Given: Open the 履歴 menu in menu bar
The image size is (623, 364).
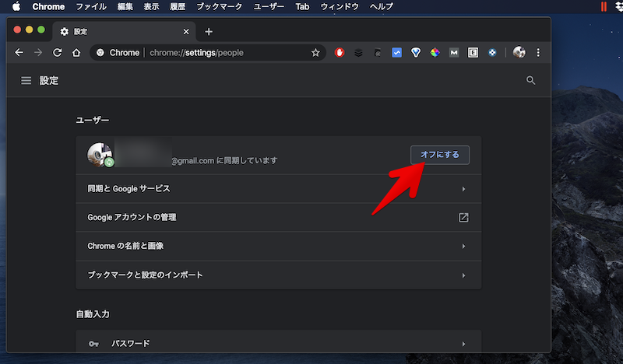Looking at the screenshot, I should click(x=178, y=6).
